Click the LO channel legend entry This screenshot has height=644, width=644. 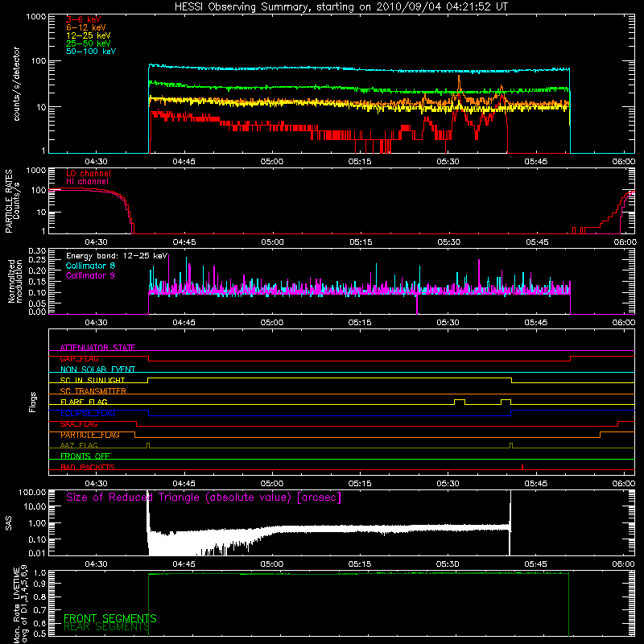[x=89, y=173]
